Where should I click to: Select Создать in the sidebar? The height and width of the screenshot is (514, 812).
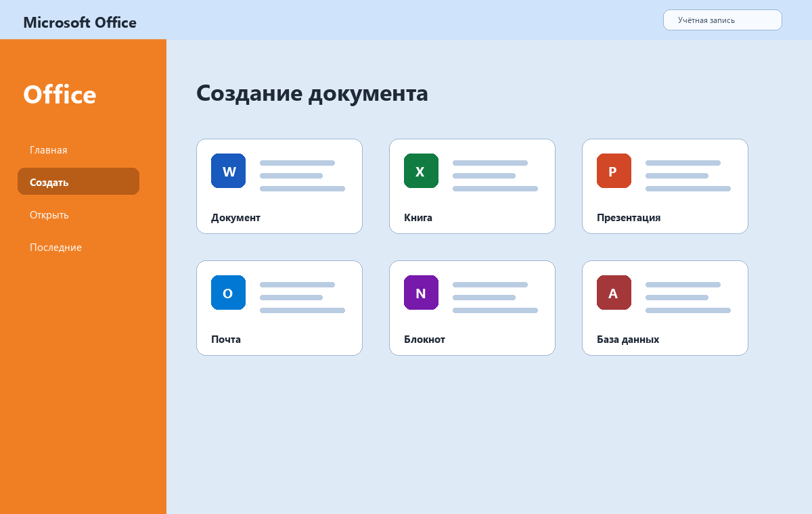(x=78, y=183)
